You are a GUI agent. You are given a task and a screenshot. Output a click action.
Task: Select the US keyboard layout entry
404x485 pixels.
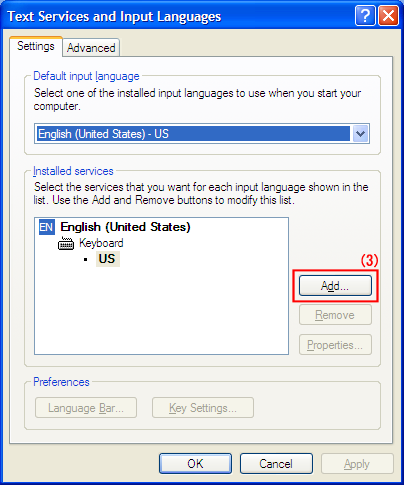point(107,259)
